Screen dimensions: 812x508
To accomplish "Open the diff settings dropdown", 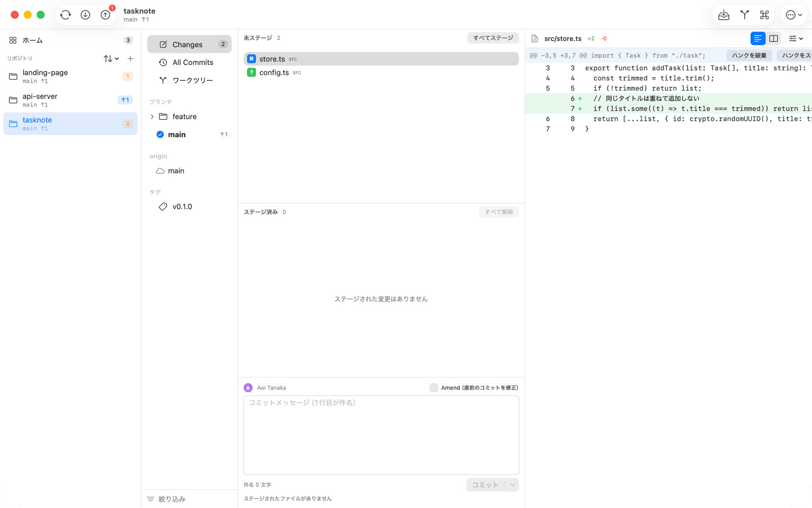I will point(796,39).
